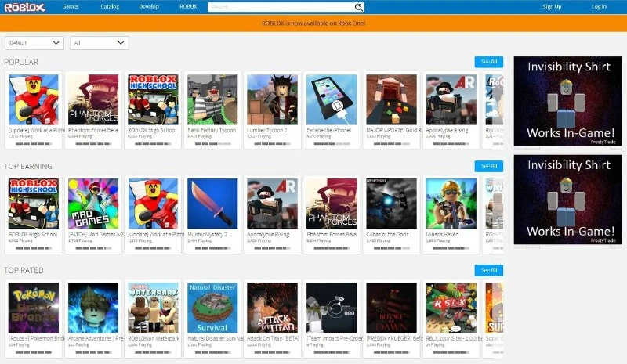This screenshot has height=364, width=627.
Task: Open Pokemon Brick Bronze thumbnail
Action: pos(34,308)
